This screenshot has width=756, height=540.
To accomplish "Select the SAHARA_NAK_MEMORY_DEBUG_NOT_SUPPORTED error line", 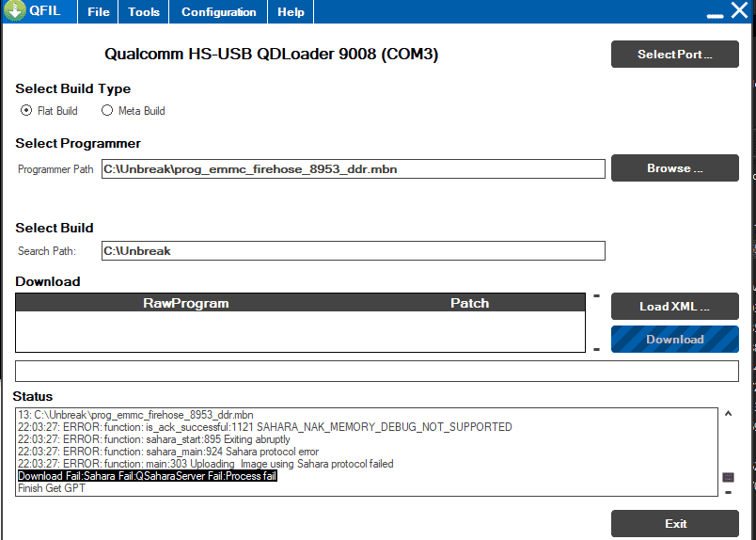I will click(x=265, y=427).
